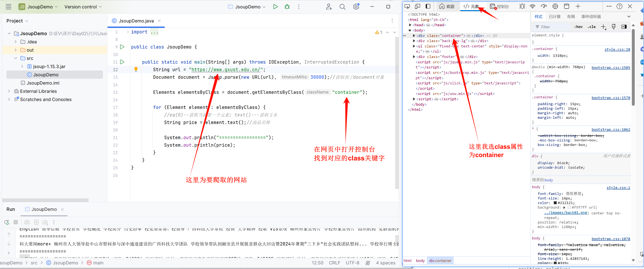Toggle the .cls element classes button

coord(592,27)
